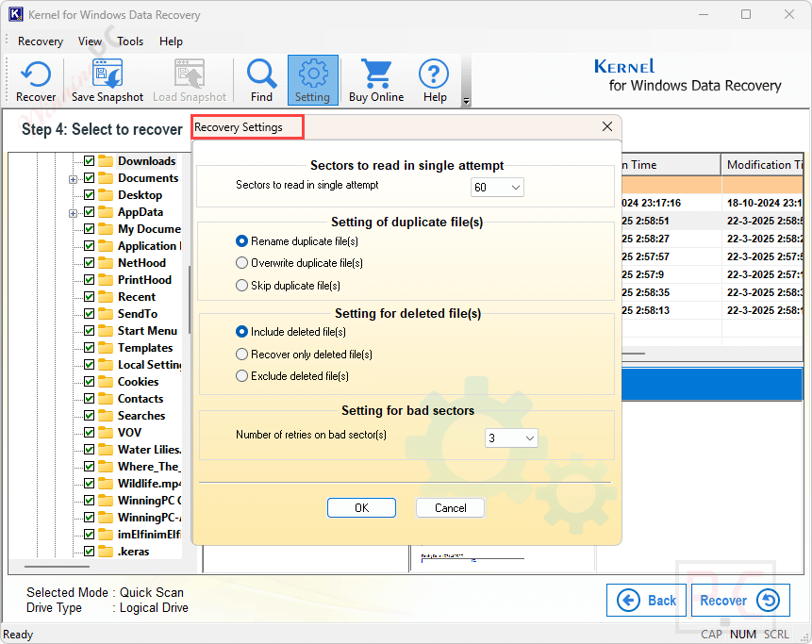The width and height of the screenshot is (812, 644).
Task: Open Sectors to read in single attempt dropdown
Action: [x=497, y=188]
